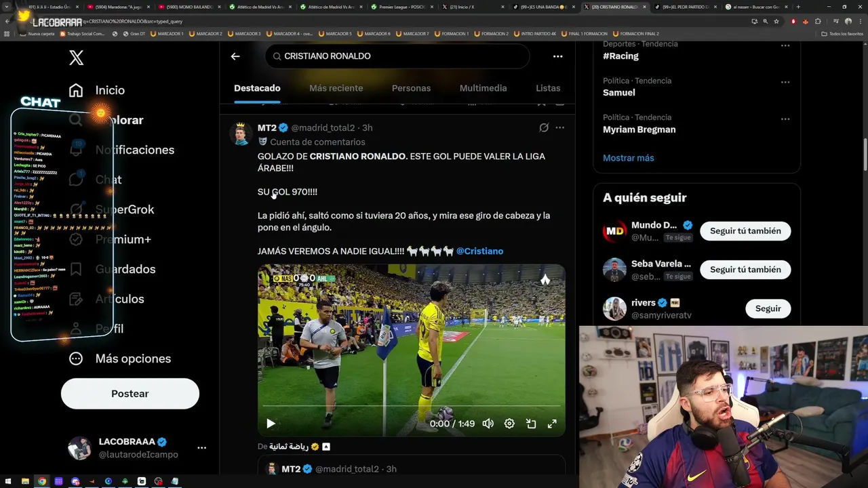
Task: Switch to the Multimedia tab
Action: (483, 88)
